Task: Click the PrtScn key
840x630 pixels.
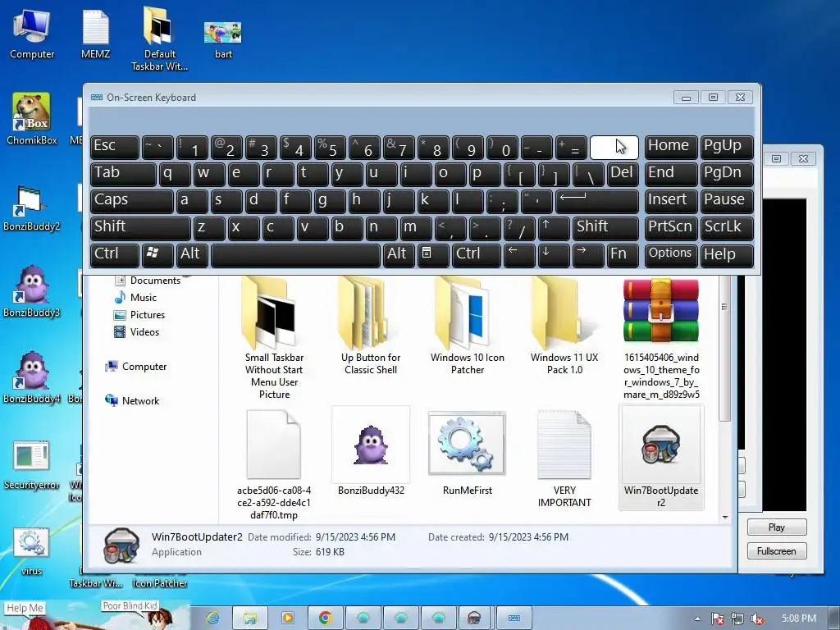Action: [x=671, y=228]
